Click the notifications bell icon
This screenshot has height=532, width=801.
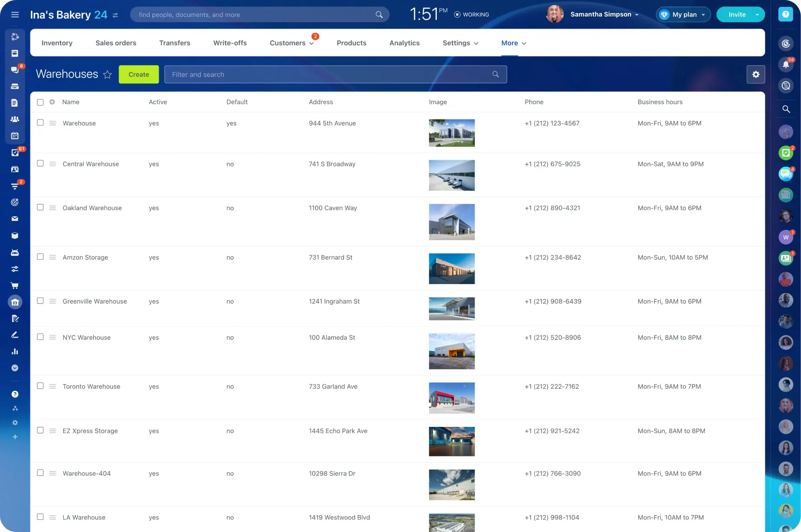[785, 65]
